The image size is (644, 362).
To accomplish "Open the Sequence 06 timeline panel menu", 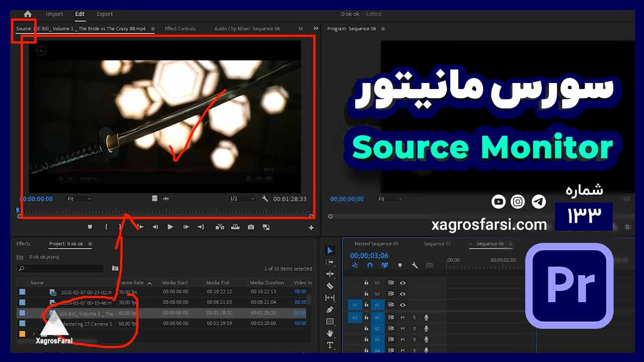I will click(510, 244).
